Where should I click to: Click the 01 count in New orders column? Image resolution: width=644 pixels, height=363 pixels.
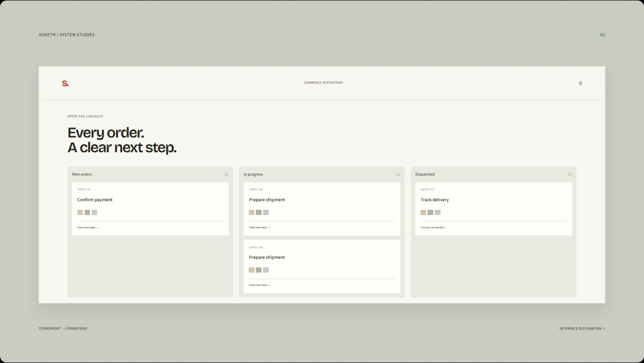tap(226, 174)
